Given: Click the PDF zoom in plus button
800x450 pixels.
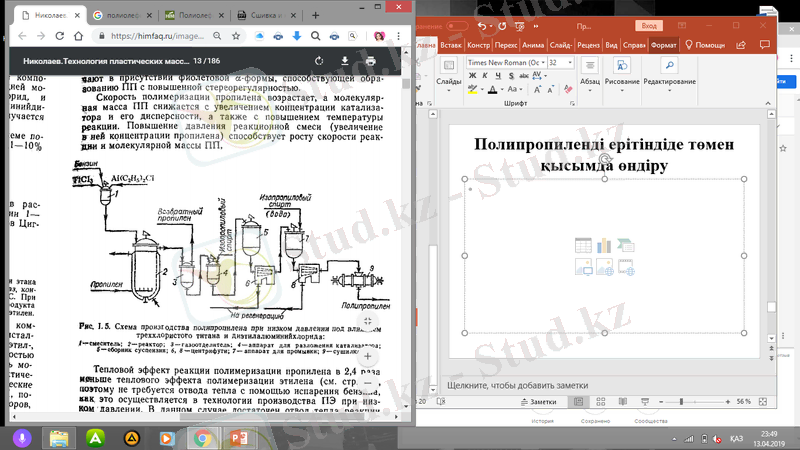Looking at the screenshot, I should (x=369, y=355).
